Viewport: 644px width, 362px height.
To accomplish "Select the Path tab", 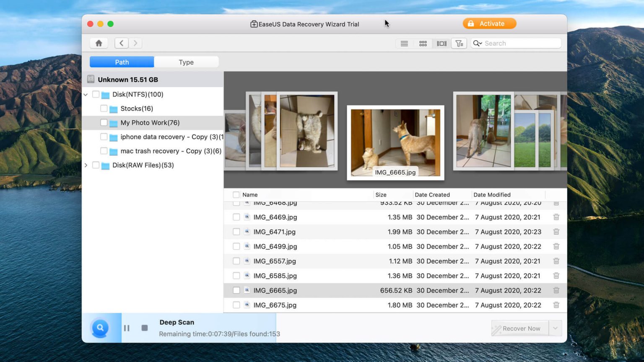I will pyautogui.click(x=122, y=62).
